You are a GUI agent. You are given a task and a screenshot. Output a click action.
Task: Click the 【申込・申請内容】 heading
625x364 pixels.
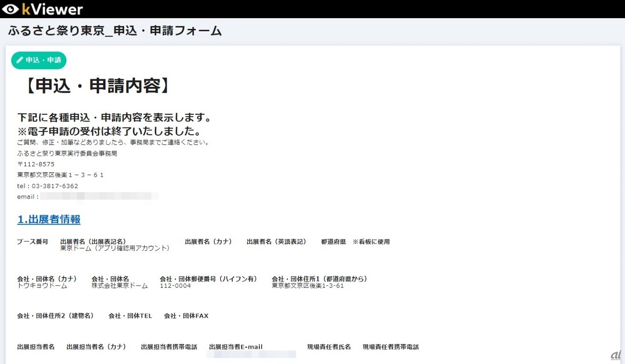(x=98, y=86)
